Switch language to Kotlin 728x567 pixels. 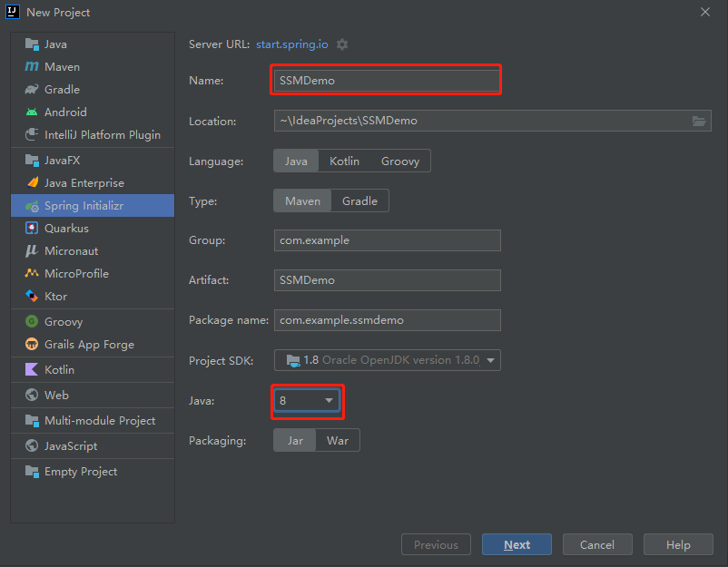(x=344, y=161)
